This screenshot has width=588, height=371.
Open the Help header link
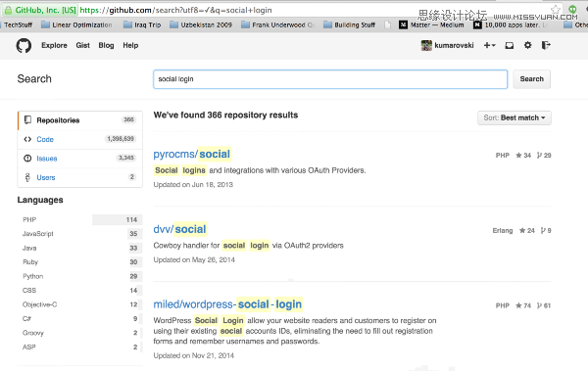130,45
